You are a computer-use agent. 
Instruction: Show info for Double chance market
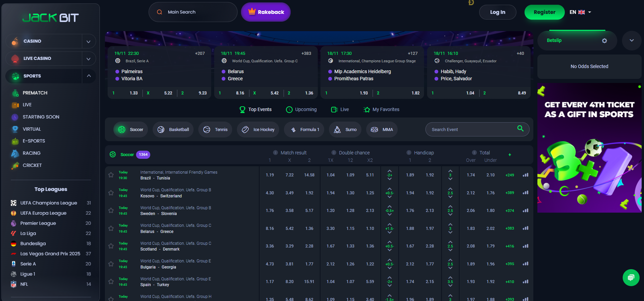(x=334, y=153)
